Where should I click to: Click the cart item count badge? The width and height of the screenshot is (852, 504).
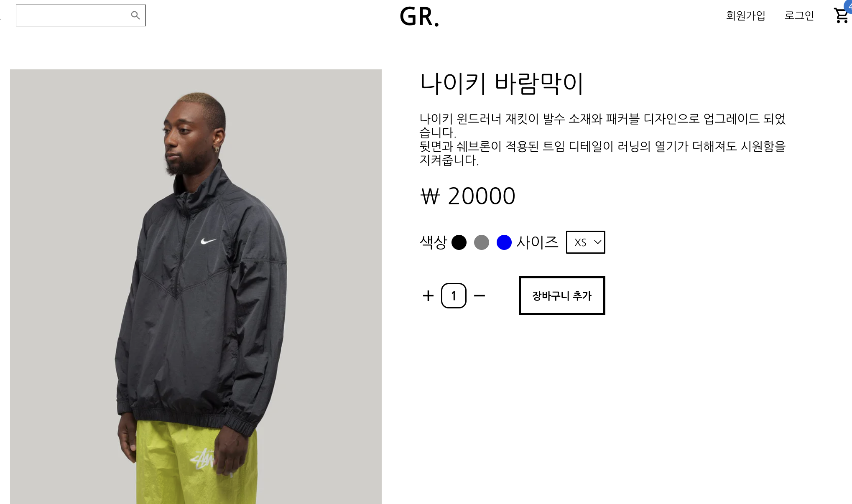point(849,6)
